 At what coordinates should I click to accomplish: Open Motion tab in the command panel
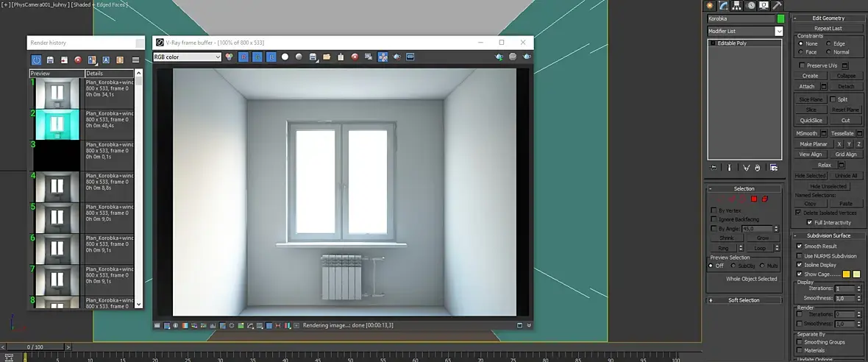tap(750, 6)
